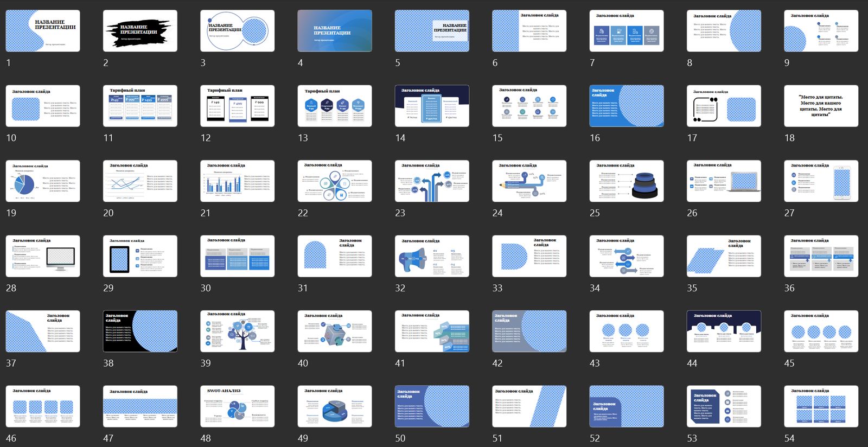Select the quote slide number 18
868x447 pixels.
(x=821, y=106)
